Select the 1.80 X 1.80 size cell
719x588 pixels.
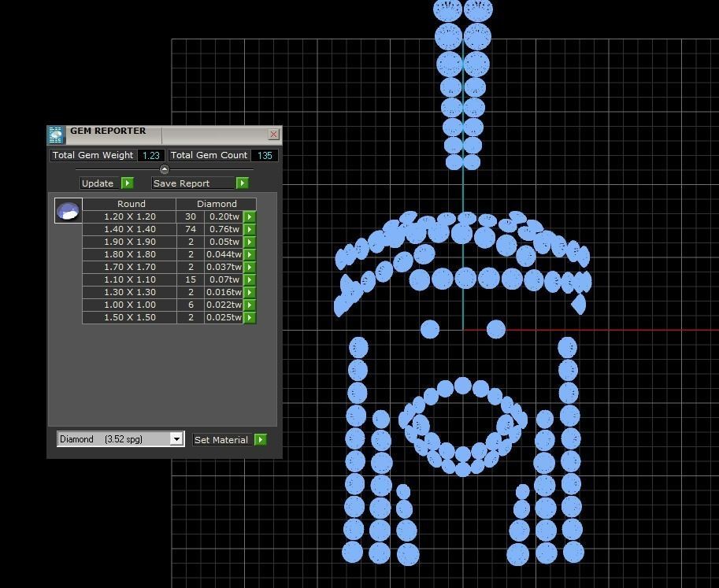point(130,254)
